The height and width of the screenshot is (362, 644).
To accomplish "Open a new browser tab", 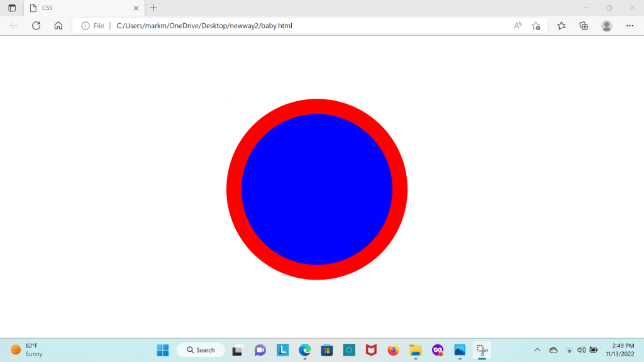I will click(x=153, y=8).
